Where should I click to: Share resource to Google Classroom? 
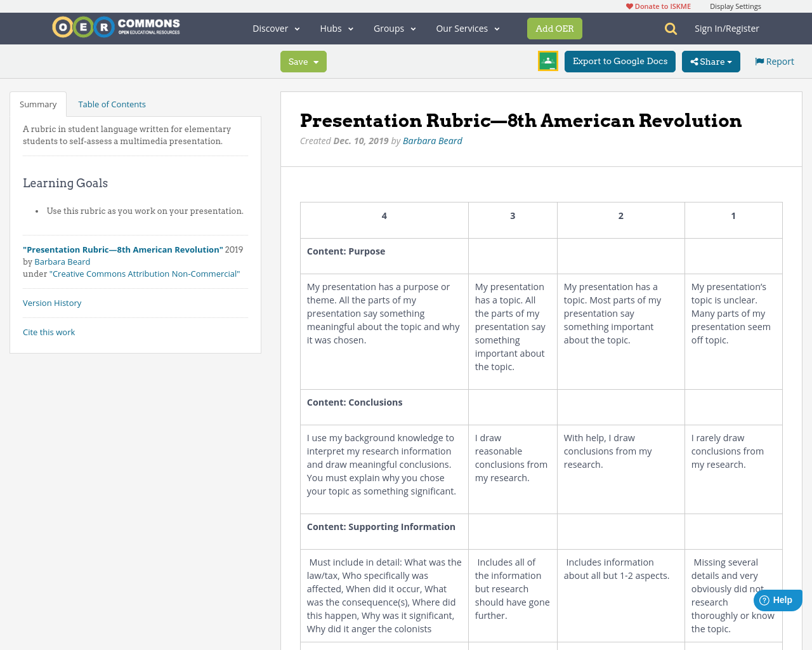547,62
